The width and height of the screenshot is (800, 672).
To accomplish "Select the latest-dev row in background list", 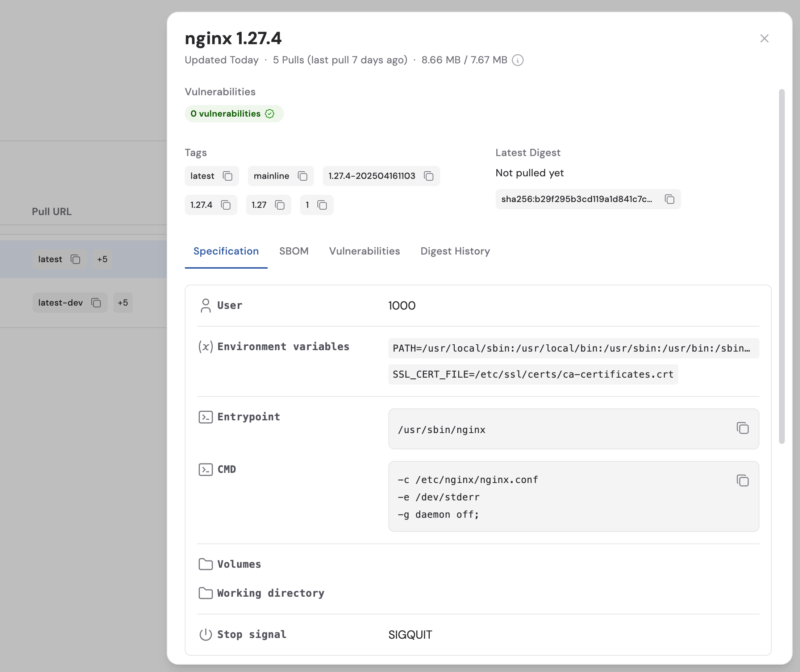I will pos(83,303).
